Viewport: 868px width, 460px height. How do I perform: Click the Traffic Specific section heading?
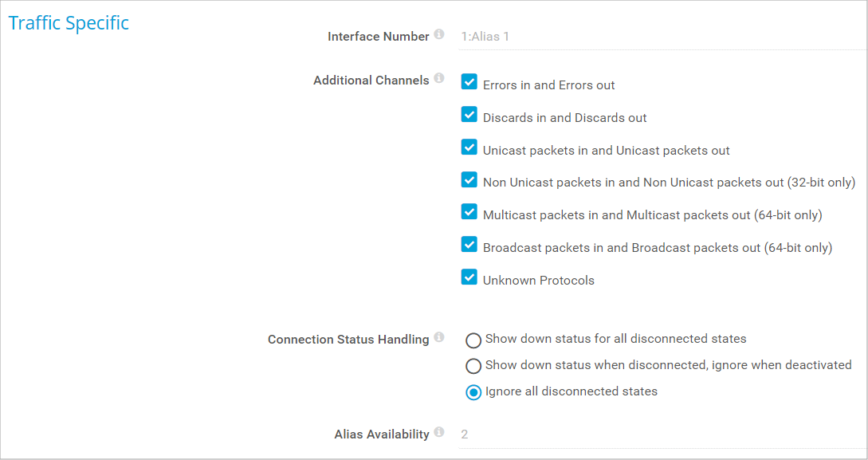[69, 23]
